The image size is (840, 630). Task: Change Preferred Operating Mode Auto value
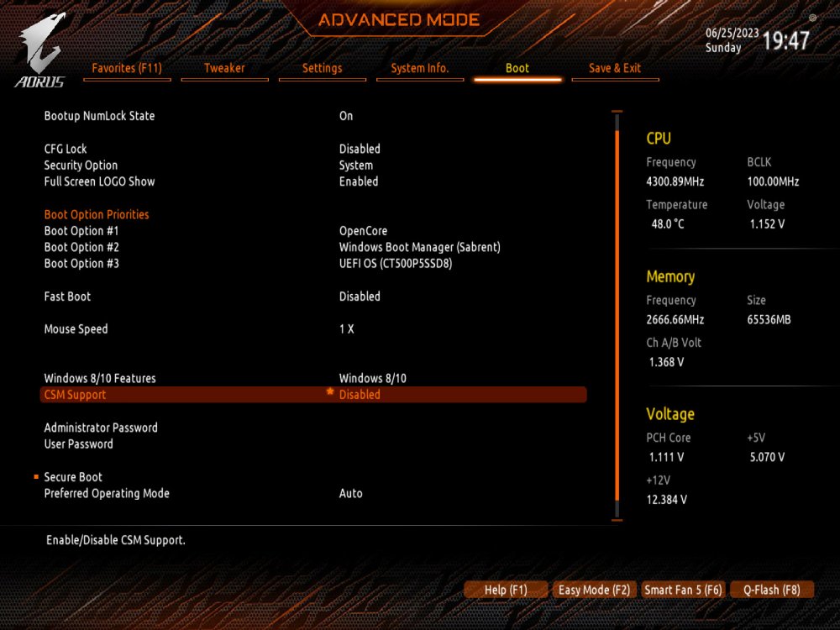(x=351, y=493)
